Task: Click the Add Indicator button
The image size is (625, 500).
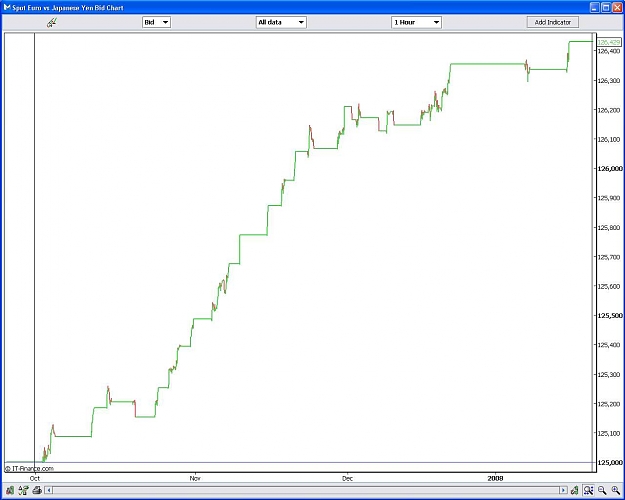Action: 552,22
